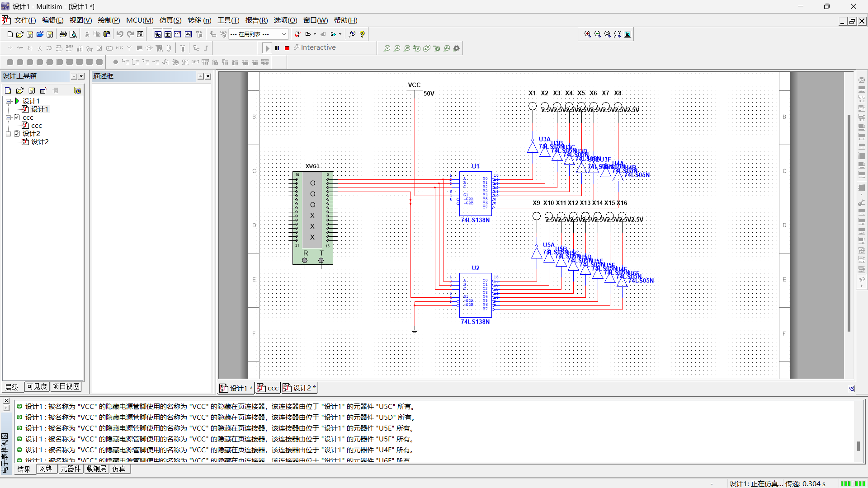Create a new design from main toolbar
The image size is (868, 488).
10,34
